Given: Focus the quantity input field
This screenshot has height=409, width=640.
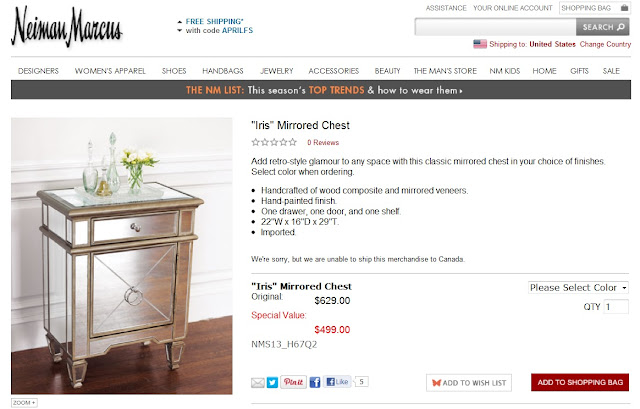Looking at the screenshot, I should click(x=616, y=307).
